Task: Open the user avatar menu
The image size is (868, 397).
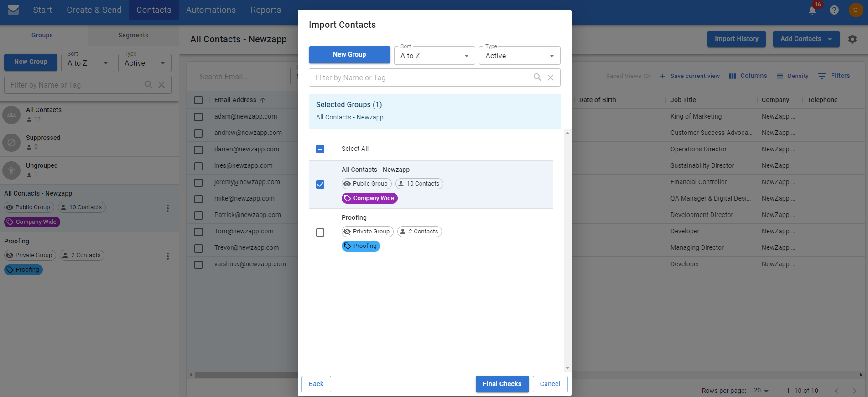Action: 856,10
